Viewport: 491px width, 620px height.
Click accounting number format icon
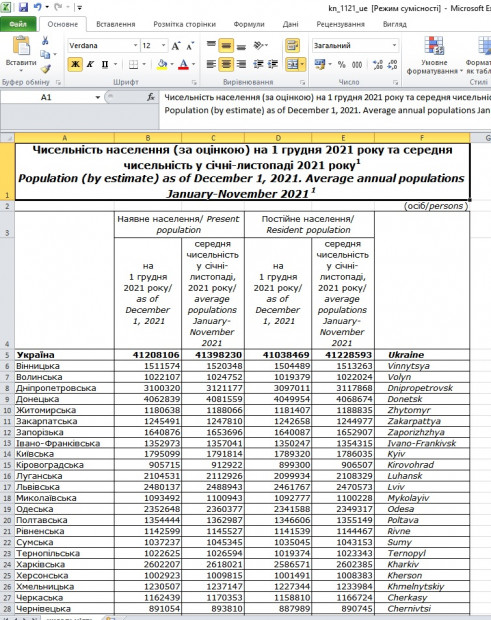point(319,64)
